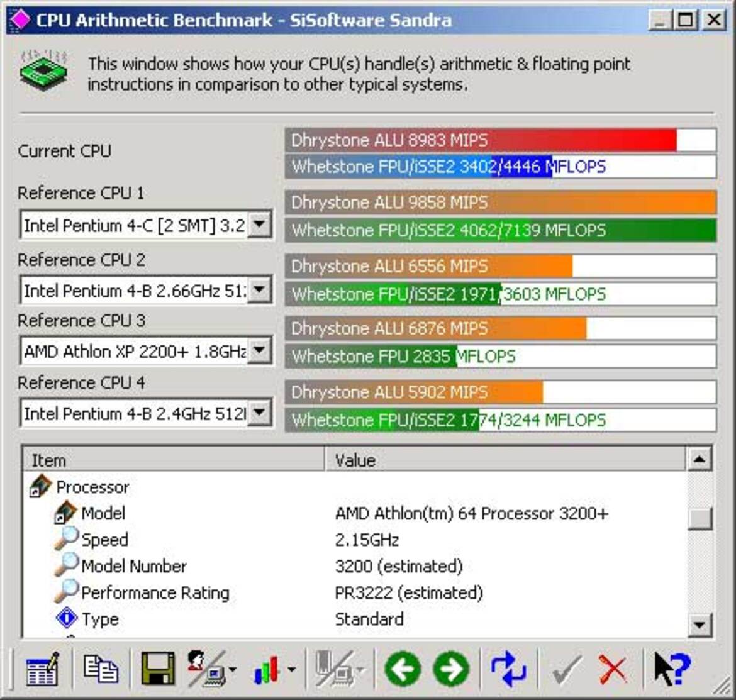Click the grey checkmark OK icon
The height and width of the screenshot is (700, 736).
[567, 670]
